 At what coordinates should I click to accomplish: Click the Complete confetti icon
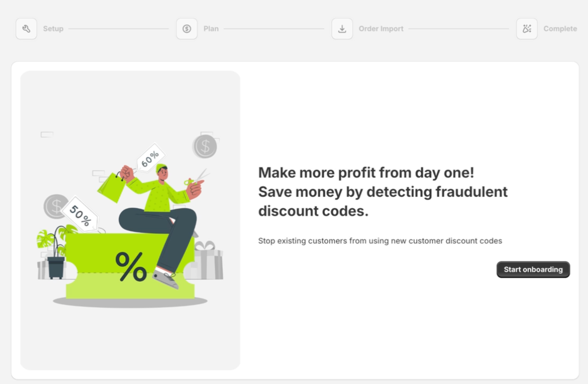click(527, 29)
